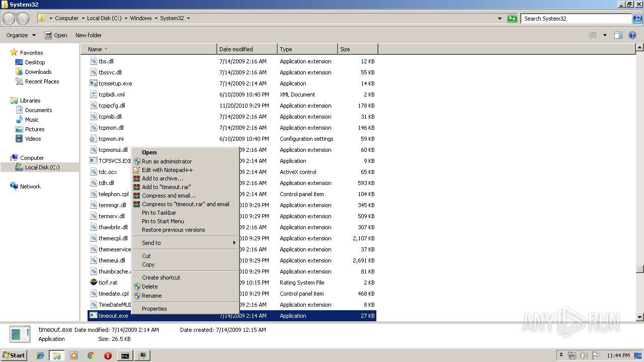Sort by Size column header
This screenshot has width=644, height=362.
358,49
